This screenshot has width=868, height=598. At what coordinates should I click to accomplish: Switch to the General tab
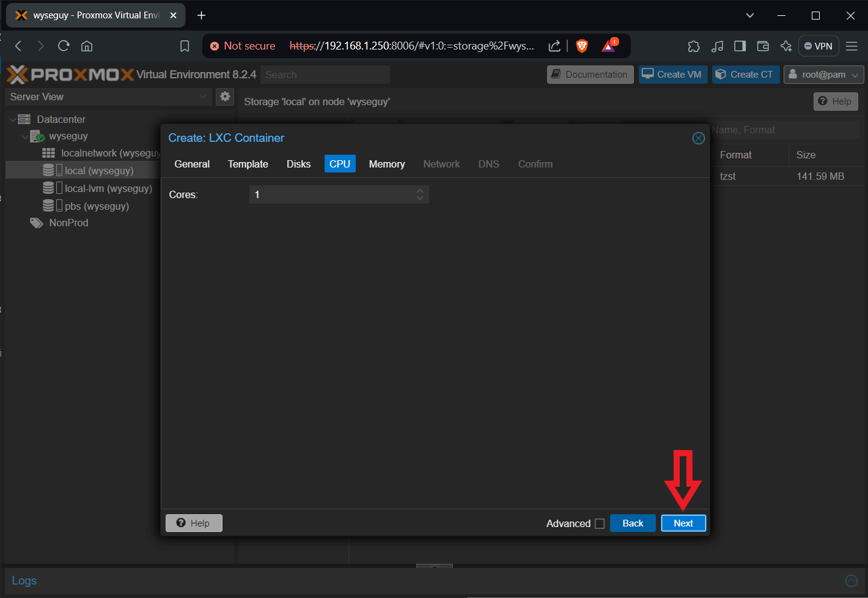pyautogui.click(x=192, y=164)
